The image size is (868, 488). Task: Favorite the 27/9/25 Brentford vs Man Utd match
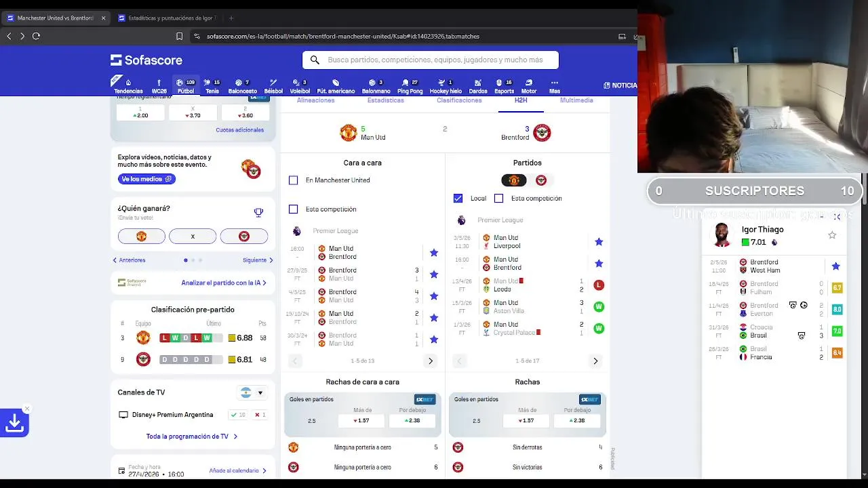(x=434, y=274)
